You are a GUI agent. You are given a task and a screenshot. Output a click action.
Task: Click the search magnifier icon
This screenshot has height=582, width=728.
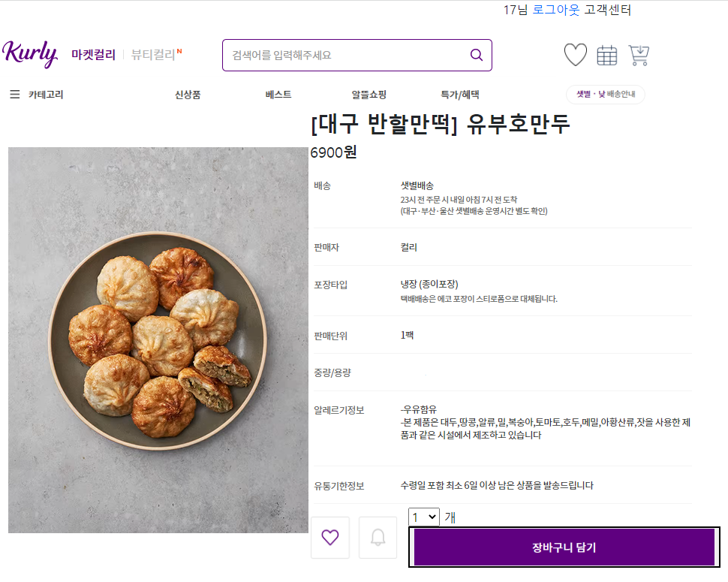pos(476,55)
